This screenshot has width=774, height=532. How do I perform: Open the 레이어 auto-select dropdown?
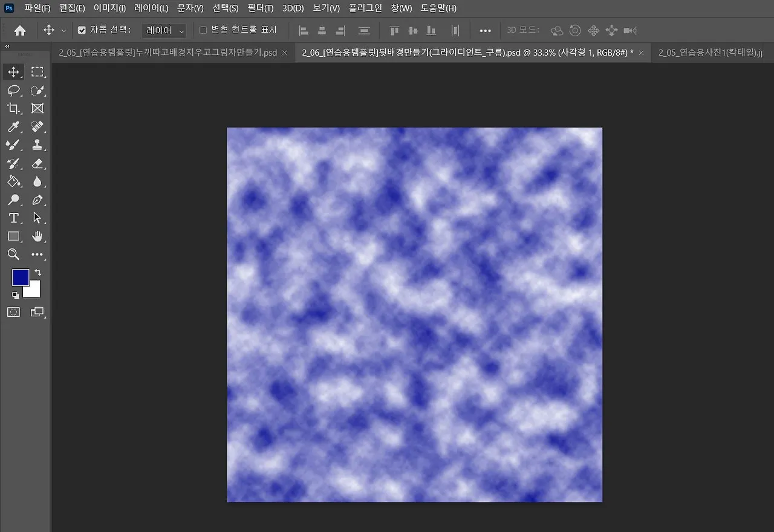(x=164, y=30)
